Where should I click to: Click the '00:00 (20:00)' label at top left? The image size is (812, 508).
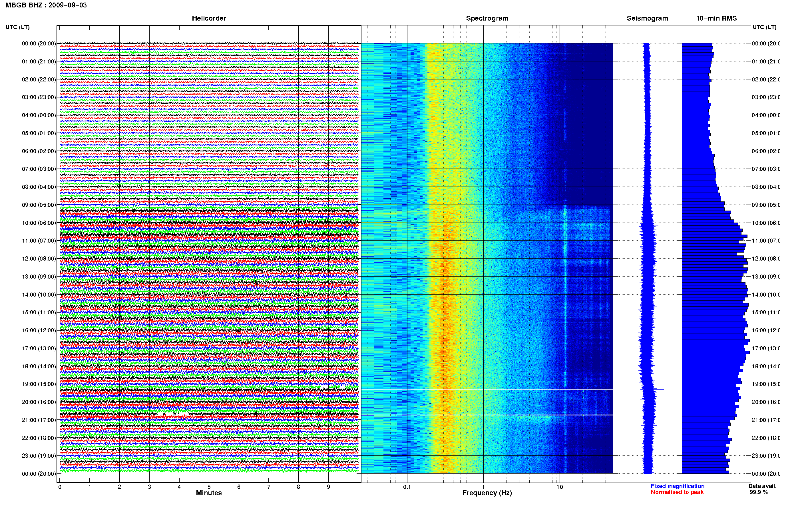point(39,43)
